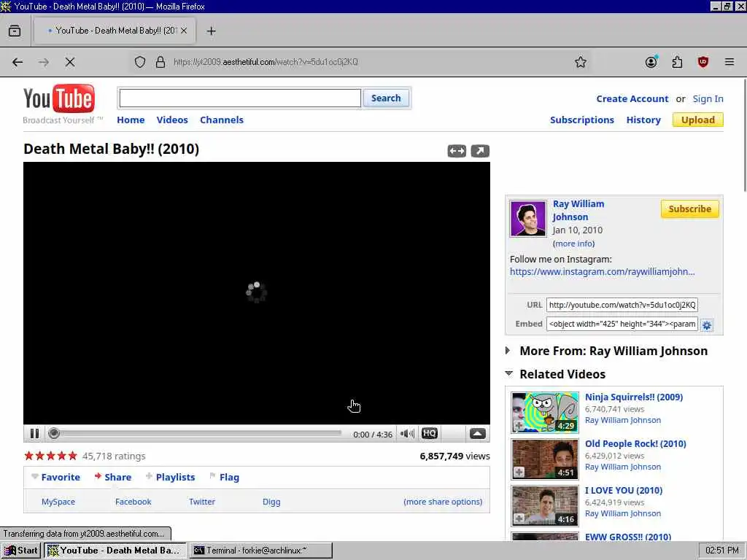Open the list-all-tabs icon
This screenshot has width=747, height=560.
coord(15,31)
